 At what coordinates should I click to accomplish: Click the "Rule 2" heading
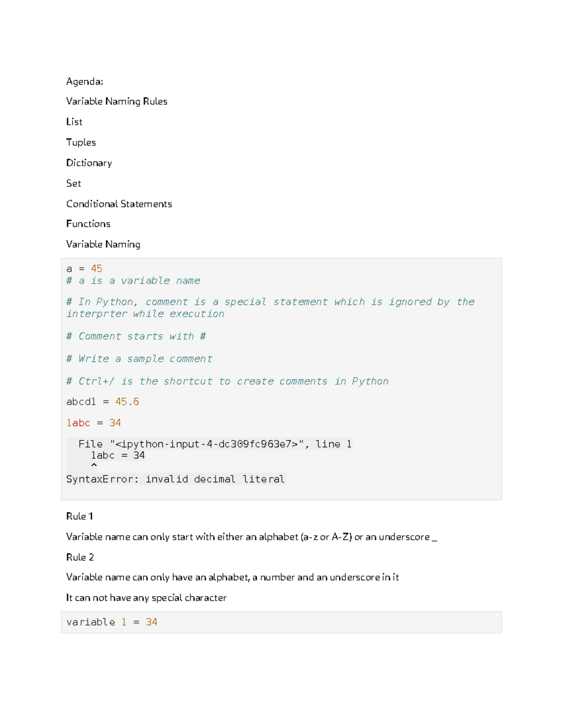[80, 557]
